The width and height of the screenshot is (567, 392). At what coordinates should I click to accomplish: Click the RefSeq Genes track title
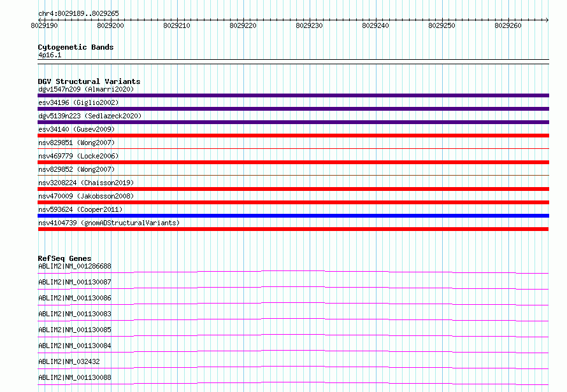64,258
